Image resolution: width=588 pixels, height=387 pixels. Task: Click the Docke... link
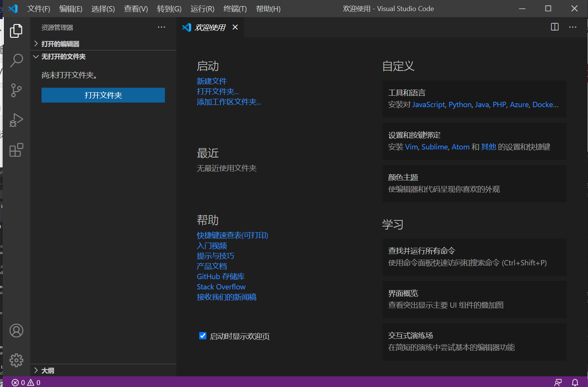tap(545, 104)
